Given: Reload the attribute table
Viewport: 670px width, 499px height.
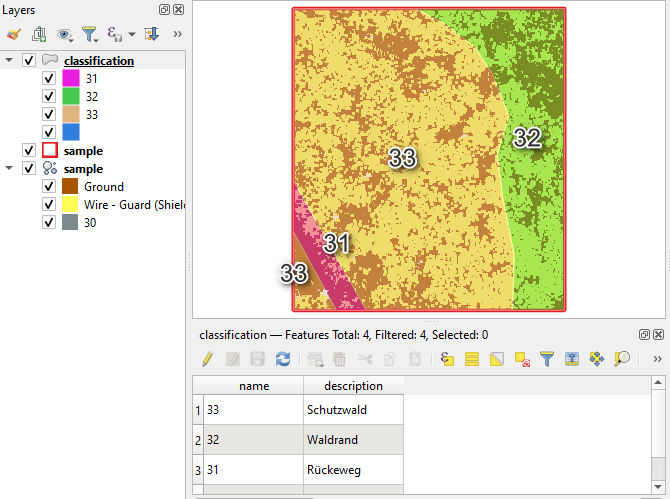Looking at the screenshot, I should coord(283,358).
